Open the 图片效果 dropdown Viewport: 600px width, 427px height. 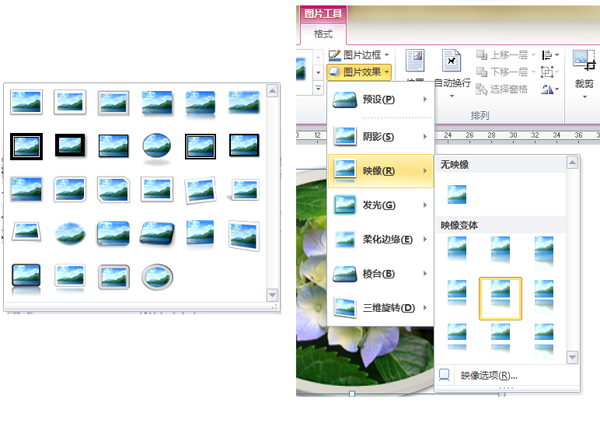pyautogui.click(x=360, y=72)
